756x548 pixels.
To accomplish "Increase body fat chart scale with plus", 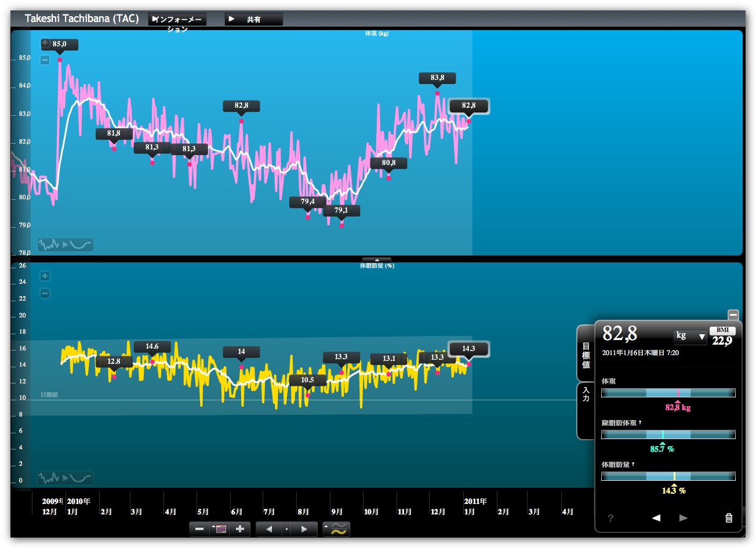I will pyautogui.click(x=45, y=276).
